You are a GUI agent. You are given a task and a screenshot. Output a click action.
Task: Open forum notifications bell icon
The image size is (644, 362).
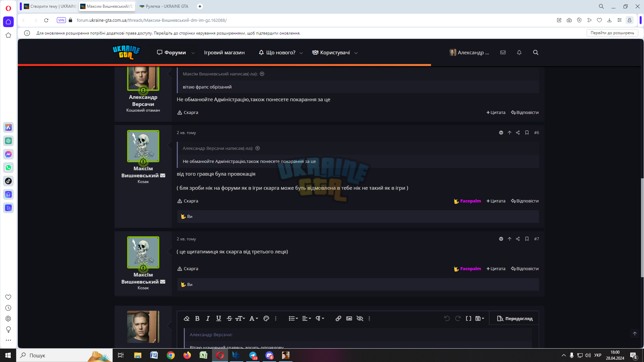[x=519, y=53]
